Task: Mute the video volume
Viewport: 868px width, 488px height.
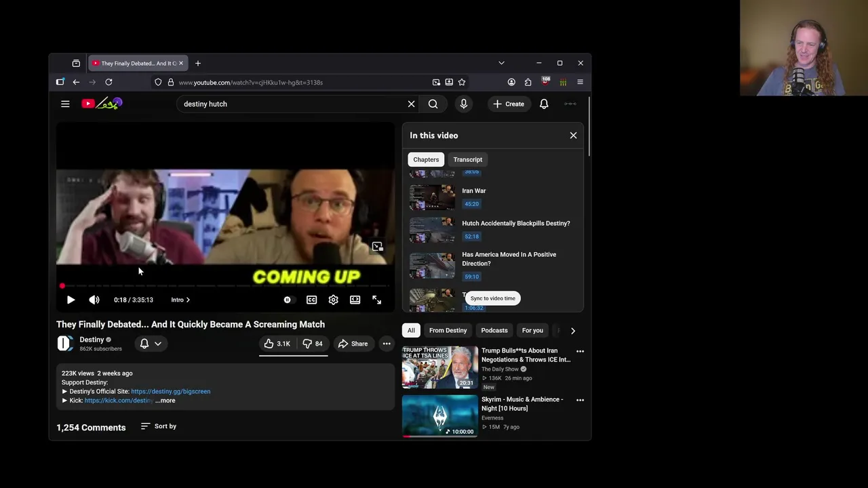Action: [x=94, y=300]
